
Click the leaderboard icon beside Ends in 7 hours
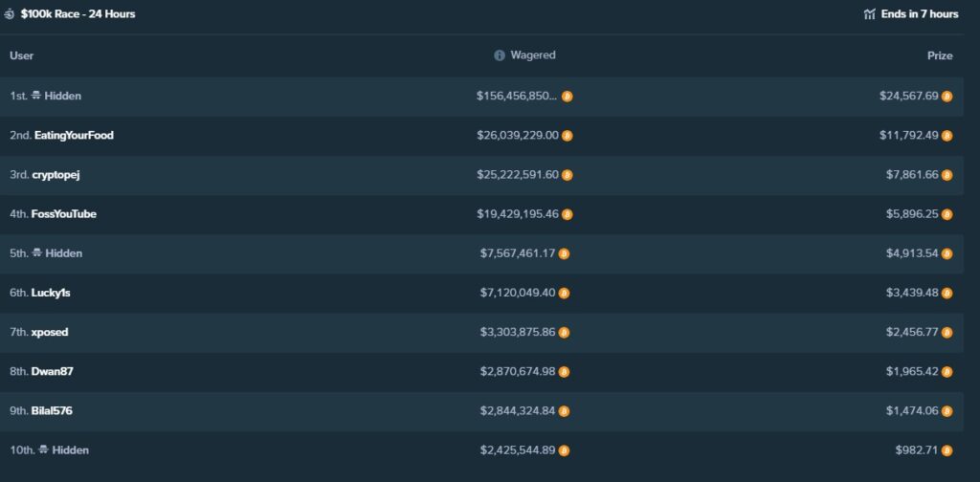869,14
